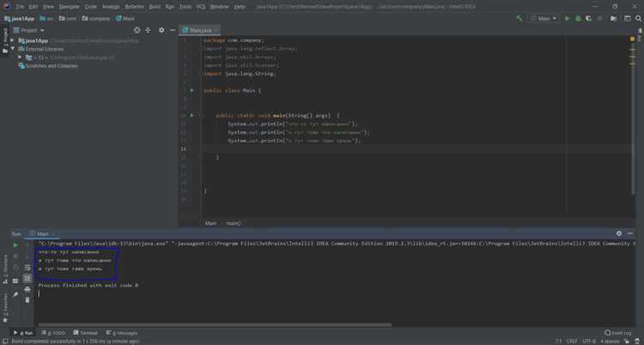
Task: Toggle Scroll to End in Run console
Action: click(27, 278)
